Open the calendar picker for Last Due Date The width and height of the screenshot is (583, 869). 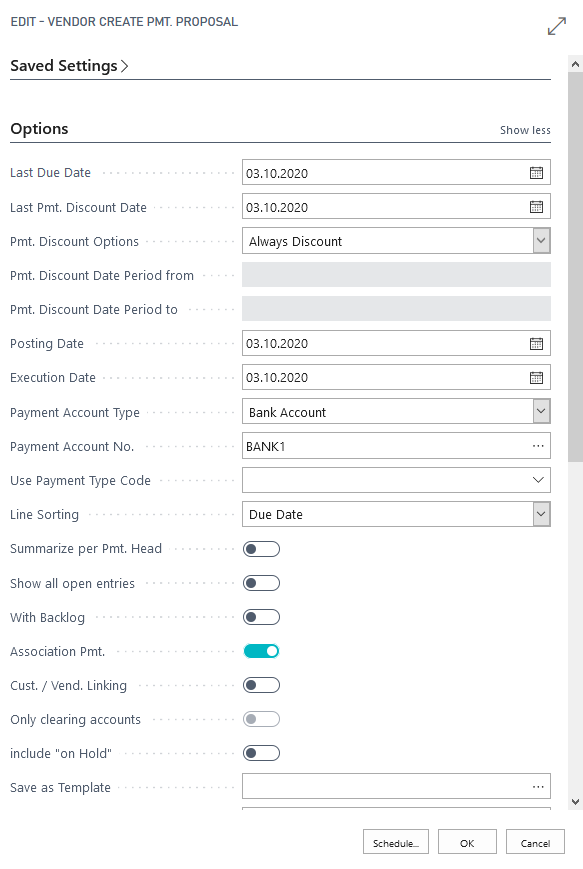(x=538, y=171)
